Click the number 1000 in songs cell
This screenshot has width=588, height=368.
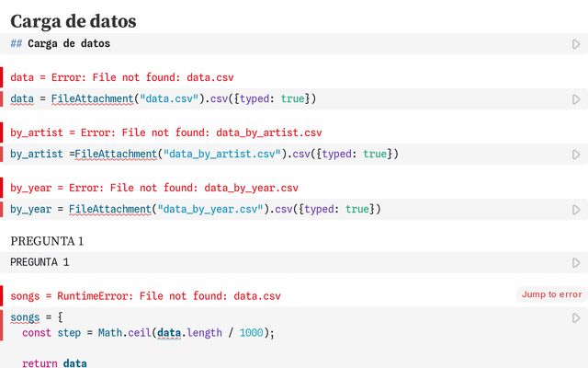(x=251, y=333)
